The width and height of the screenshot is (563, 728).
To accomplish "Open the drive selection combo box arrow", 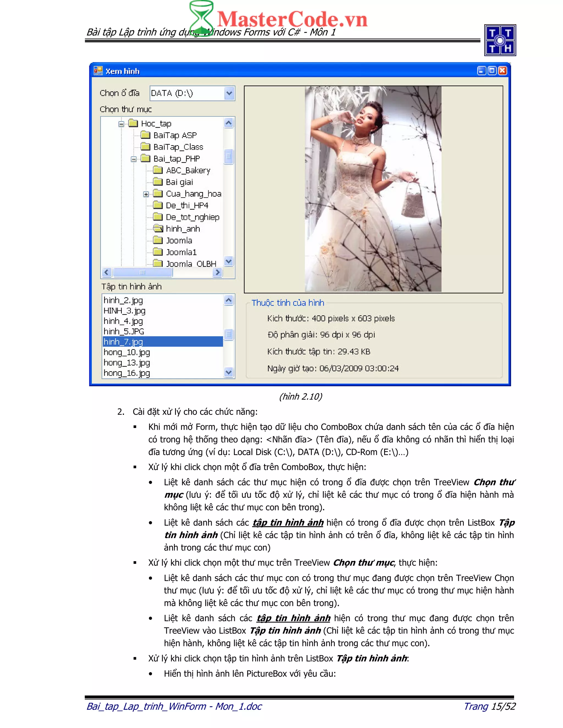I will click(229, 93).
